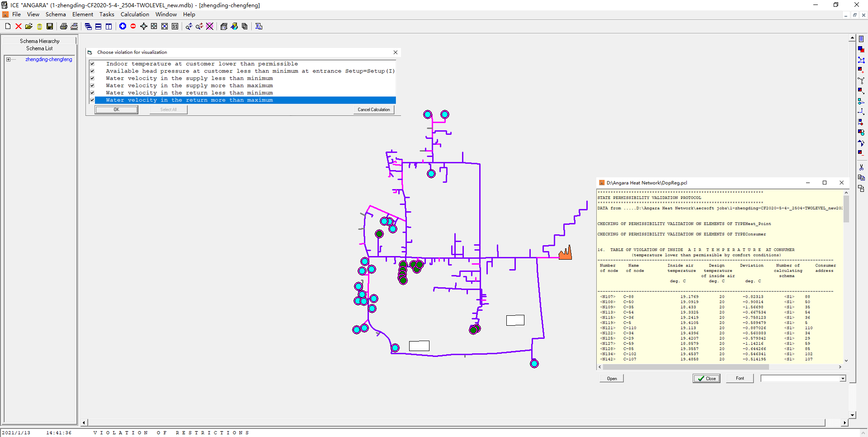Click the red minus zoom-out icon

click(133, 26)
